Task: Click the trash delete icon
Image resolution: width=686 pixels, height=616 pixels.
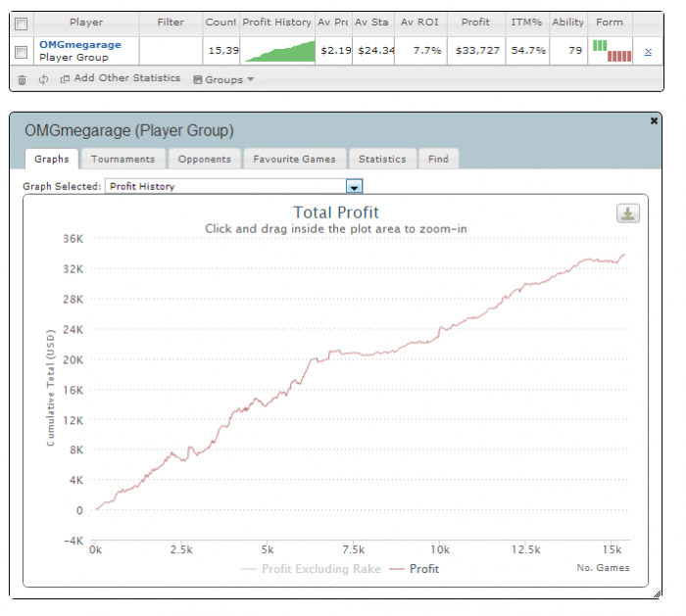Action: [x=22, y=80]
